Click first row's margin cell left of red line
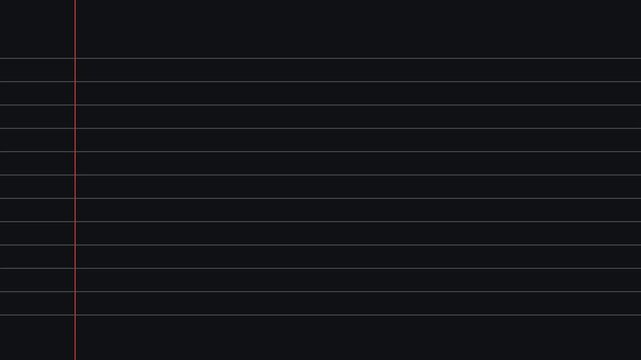641x360 pixels. (x=37, y=70)
